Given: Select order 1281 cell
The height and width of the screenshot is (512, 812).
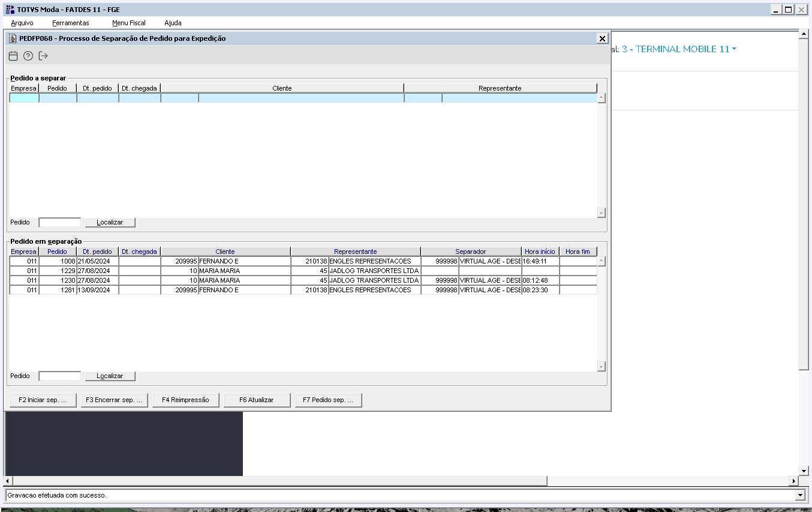Looking at the screenshot, I should tap(58, 290).
